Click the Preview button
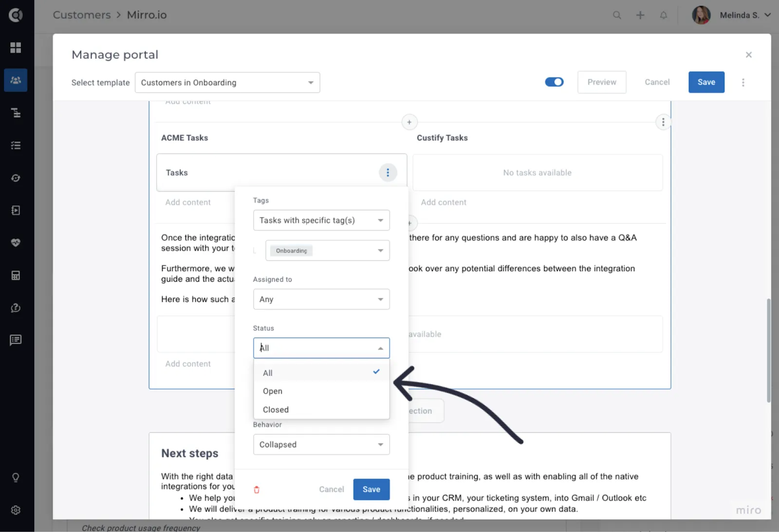This screenshot has width=779, height=532. (602, 82)
